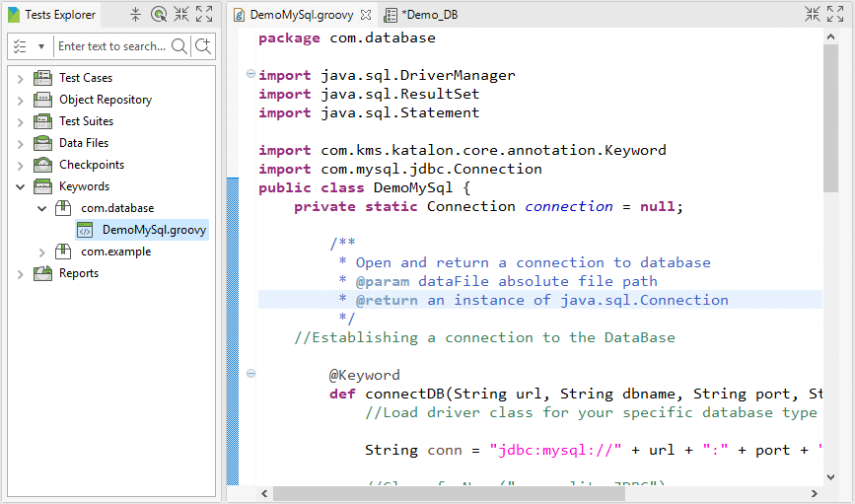This screenshot has width=855, height=504.
Task: Click the 'import com.mysql.jdbc.Connection' line
Action: point(399,169)
